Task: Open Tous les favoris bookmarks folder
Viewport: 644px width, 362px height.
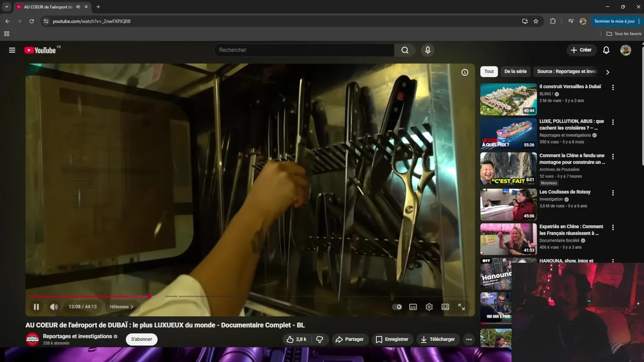Action: coord(624,34)
